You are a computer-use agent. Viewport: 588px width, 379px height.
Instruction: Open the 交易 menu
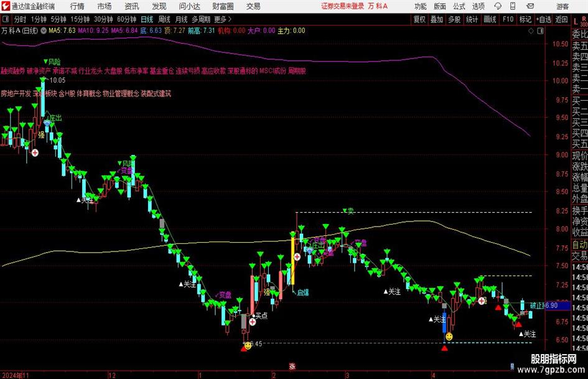[253, 6]
